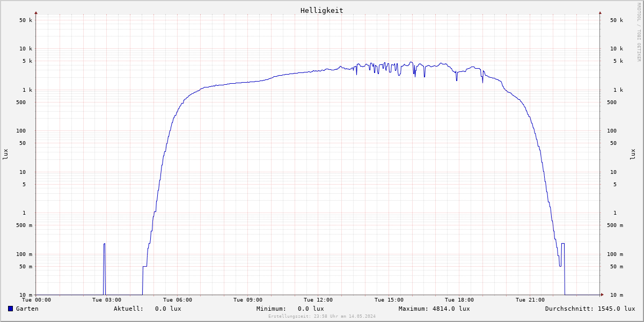This screenshot has height=322, width=644.
Task: Click the Tue 21:00 time axis label
Action: coord(530,300)
